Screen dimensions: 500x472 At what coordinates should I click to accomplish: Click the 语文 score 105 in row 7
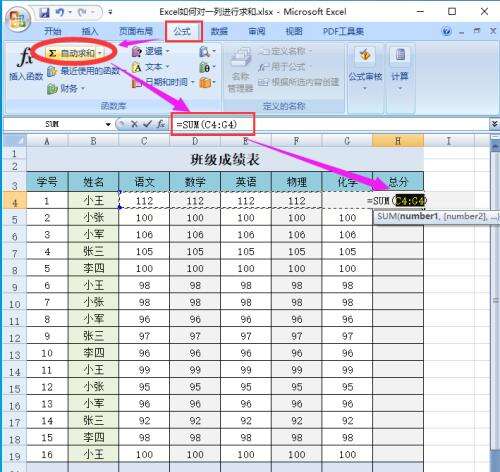tap(144, 252)
